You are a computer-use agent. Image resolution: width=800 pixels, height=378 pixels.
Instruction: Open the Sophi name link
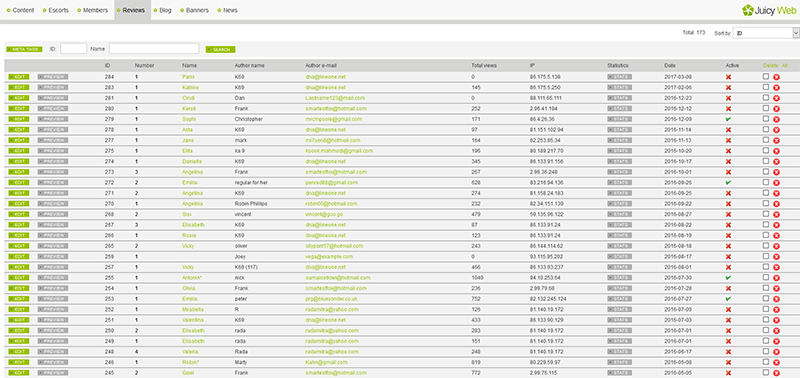pyautogui.click(x=189, y=119)
